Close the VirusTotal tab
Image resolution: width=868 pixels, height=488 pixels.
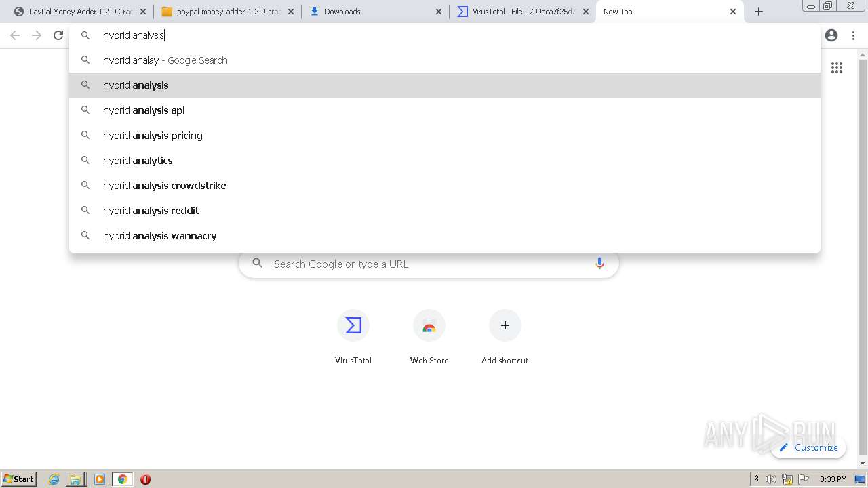pos(586,12)
